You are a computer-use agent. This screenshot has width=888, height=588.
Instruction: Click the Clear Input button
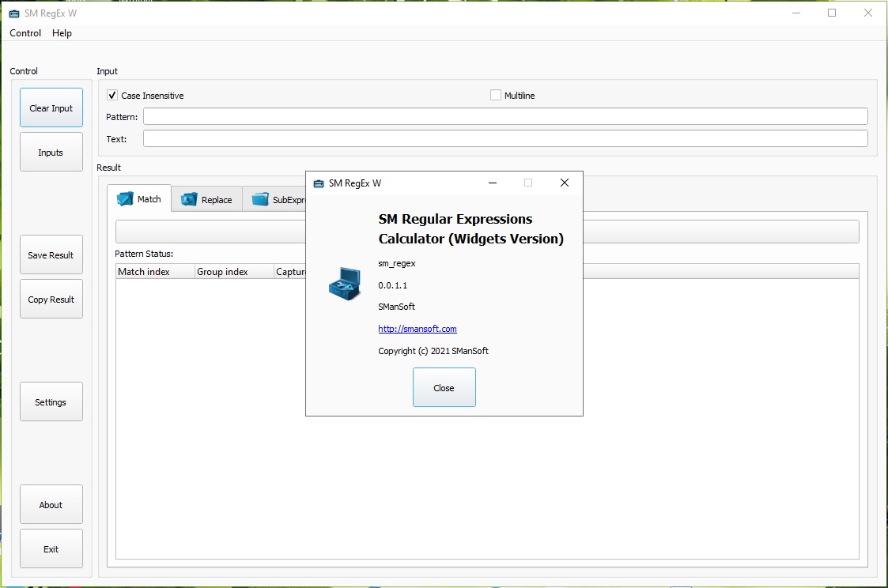coord(51,107)
